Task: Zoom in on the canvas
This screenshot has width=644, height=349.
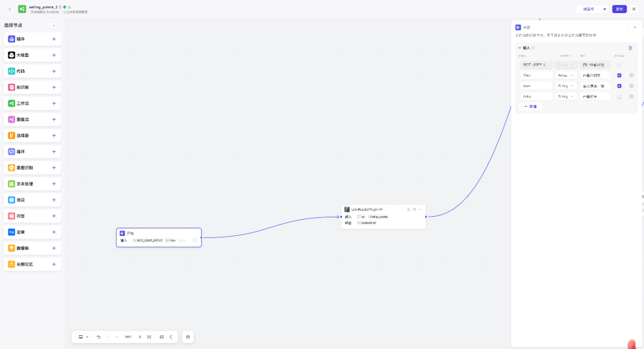Action: 140,337
